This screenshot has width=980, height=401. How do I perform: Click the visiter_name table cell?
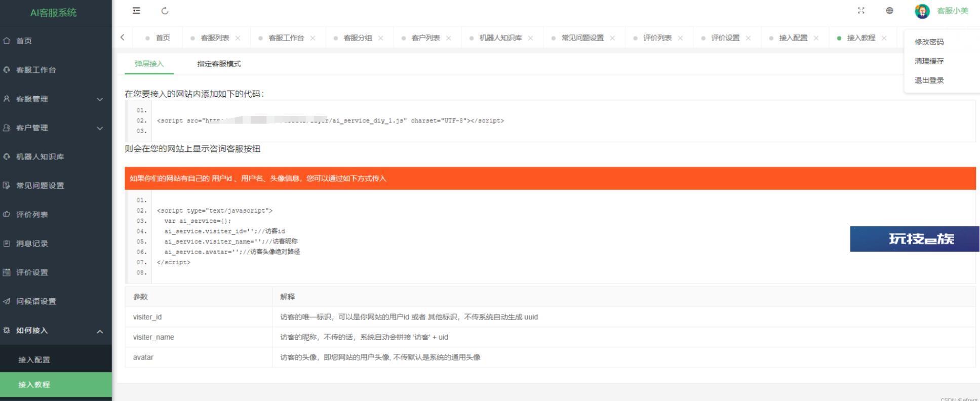199,337
